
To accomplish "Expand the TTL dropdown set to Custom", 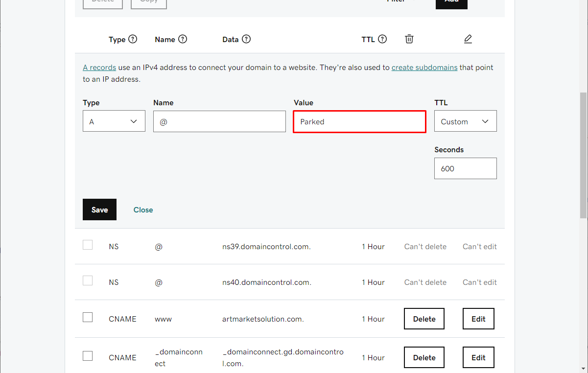I will coord(466,121).
